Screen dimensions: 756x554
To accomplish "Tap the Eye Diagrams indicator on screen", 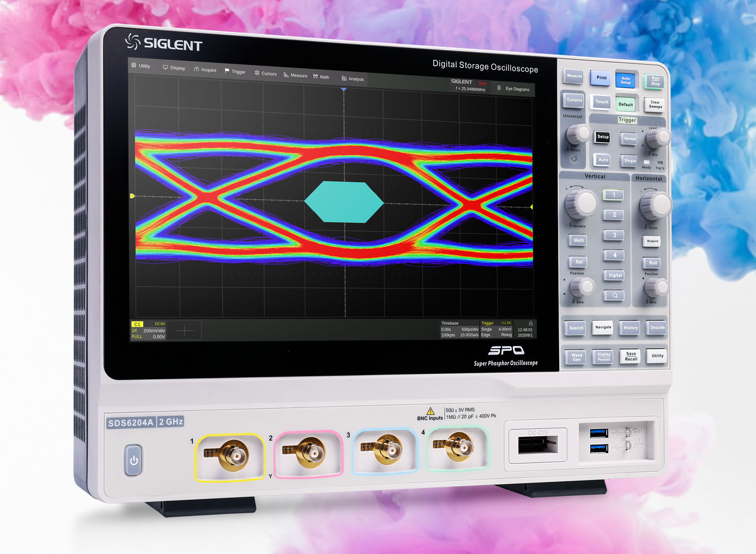I will point(513,89).
